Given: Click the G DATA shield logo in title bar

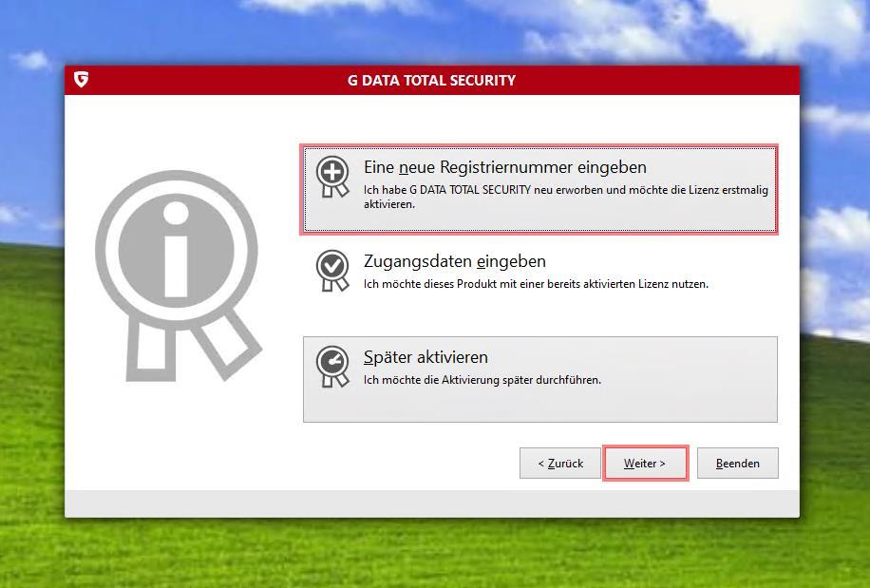Looking at the screenshot, I should pyautogui.click(x=81, y=80).
